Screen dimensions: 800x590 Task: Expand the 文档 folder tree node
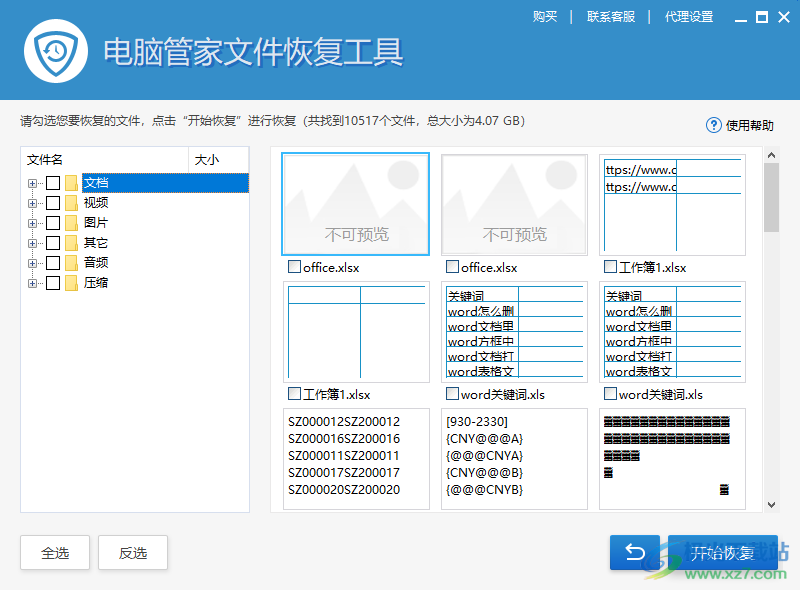pyautogui.click(x=31, y=182)
